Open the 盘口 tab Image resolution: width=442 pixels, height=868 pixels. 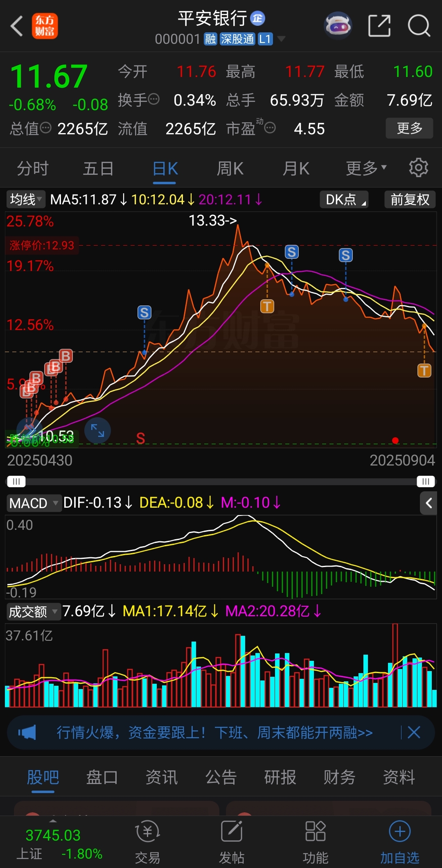(x=102, y=777)
